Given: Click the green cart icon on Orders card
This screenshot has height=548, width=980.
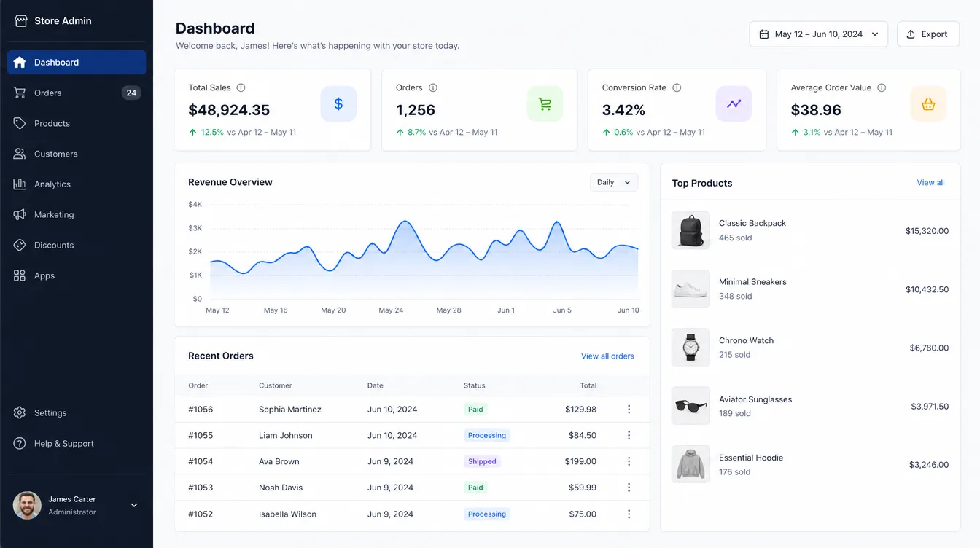Looking at the screenshot, I should [545, 104].
